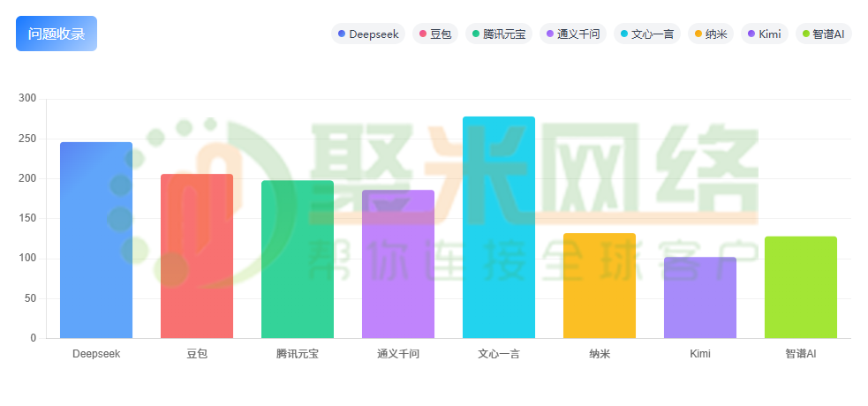Toggle the 纳米 legend item
The image size is (868, 406).
tap(711, 34)
